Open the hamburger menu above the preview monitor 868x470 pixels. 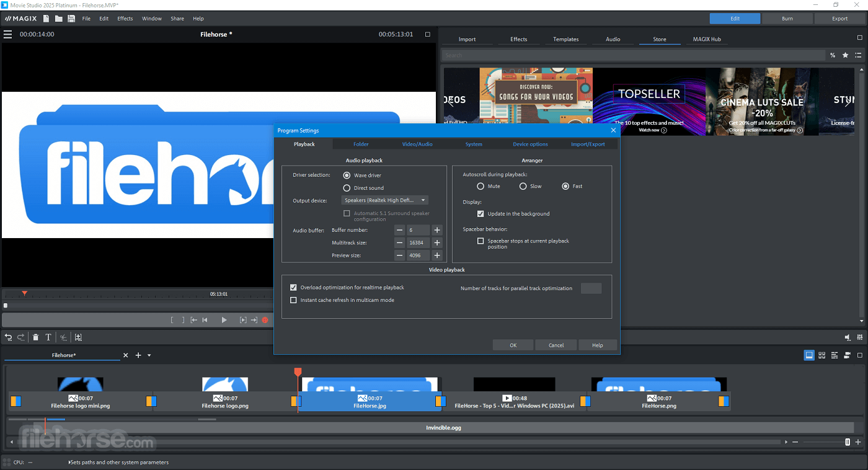8,34
